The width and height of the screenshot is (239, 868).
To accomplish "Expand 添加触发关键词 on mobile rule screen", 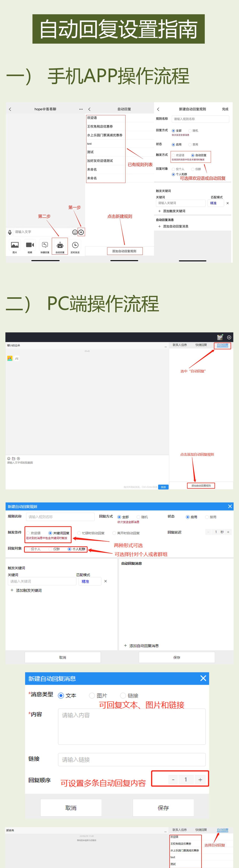I will tap(172, 211).
